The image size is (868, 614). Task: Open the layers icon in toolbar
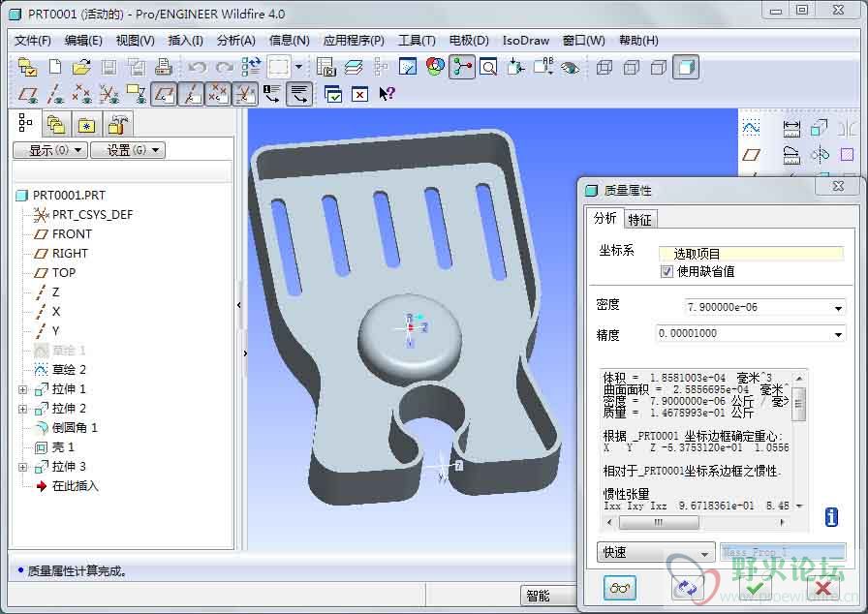click(354, 68)
